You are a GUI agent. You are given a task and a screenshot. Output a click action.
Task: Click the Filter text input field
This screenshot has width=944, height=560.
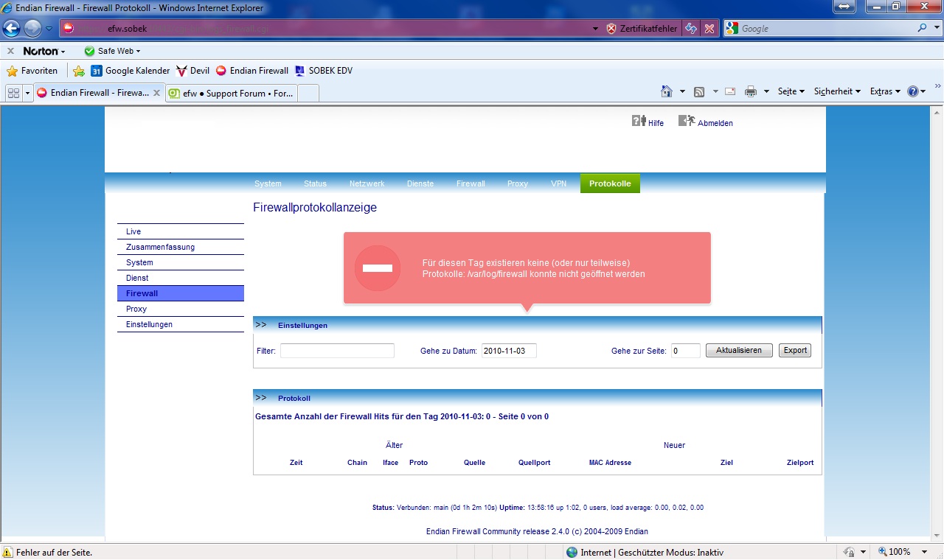337,351
